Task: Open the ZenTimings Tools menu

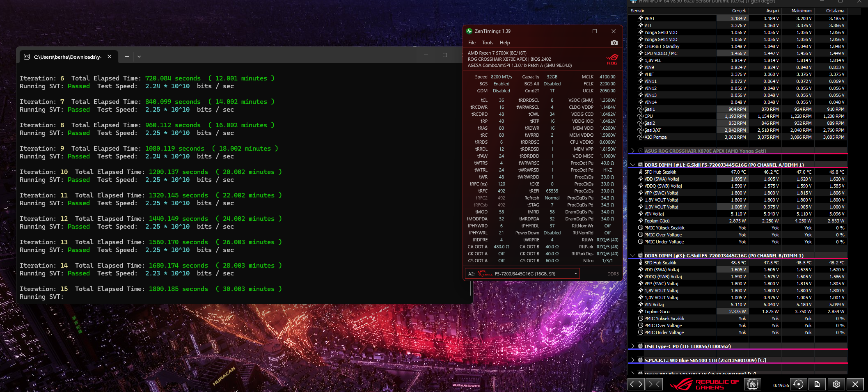Action: pos(488,43)
